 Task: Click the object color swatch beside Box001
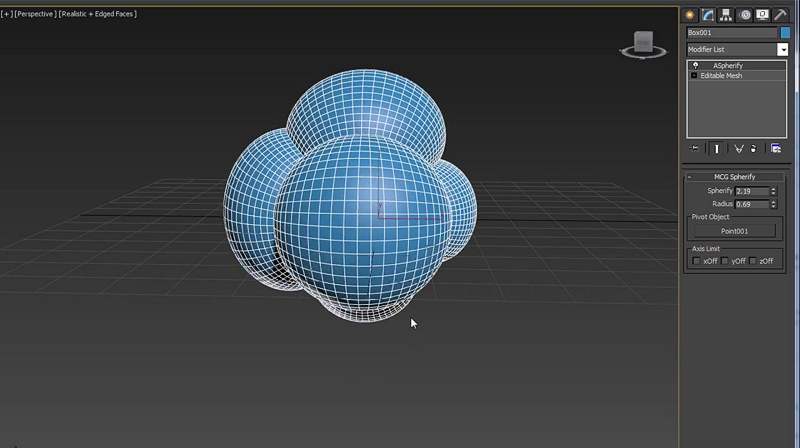tap(785, 33)
